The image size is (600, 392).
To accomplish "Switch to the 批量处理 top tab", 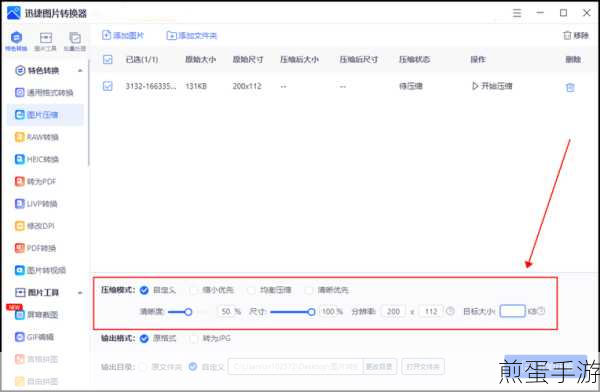I will pyautogui.click(x=75, y=41).
